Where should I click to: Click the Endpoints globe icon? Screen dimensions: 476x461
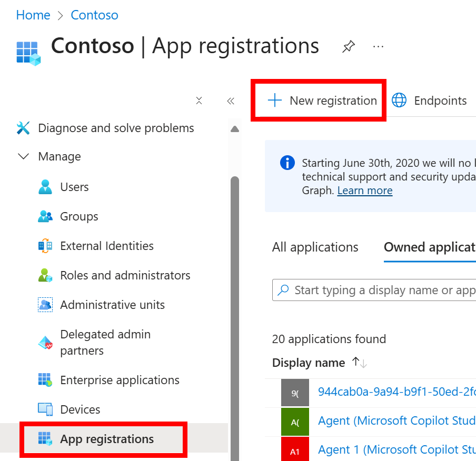(x=399, y=100)
